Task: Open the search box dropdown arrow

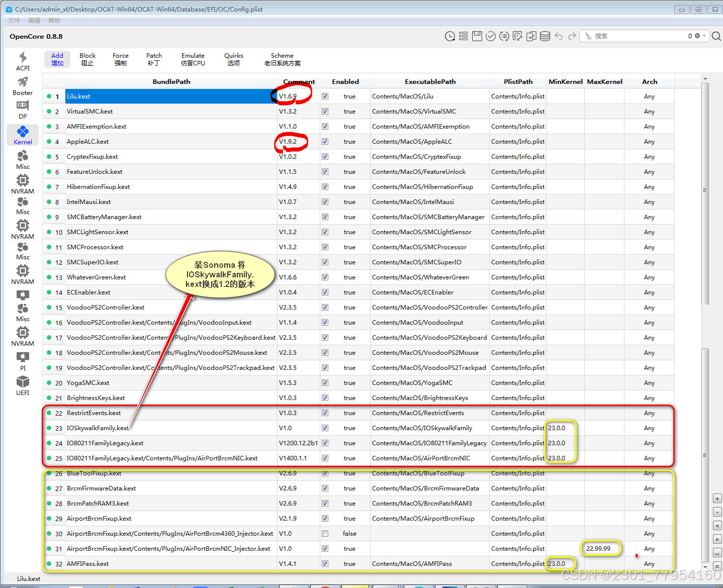Action: [704, 36]
